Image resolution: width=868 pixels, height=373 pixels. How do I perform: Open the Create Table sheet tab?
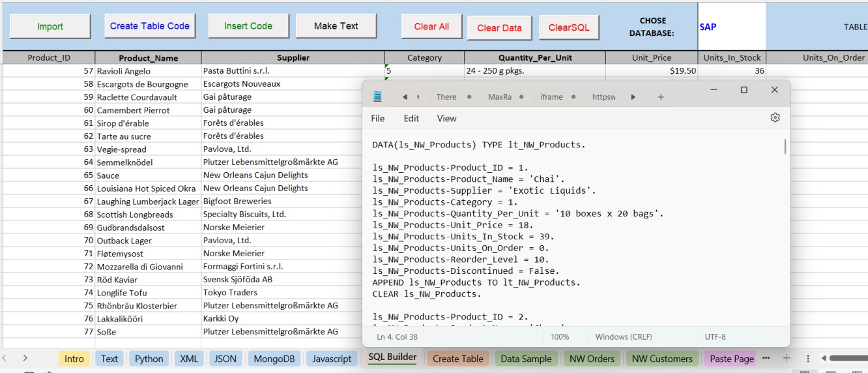point(458,359)
